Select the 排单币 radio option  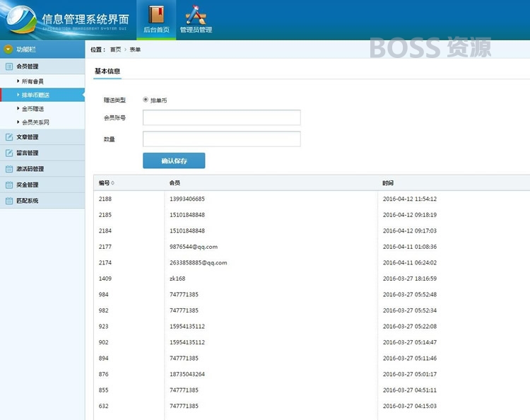146,100
